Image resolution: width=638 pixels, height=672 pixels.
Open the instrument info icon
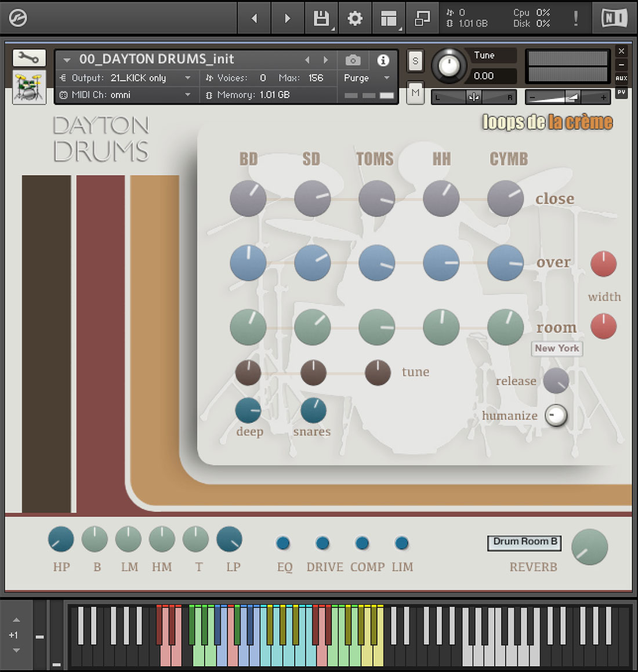pyautogui.click(x=383, y=60)
